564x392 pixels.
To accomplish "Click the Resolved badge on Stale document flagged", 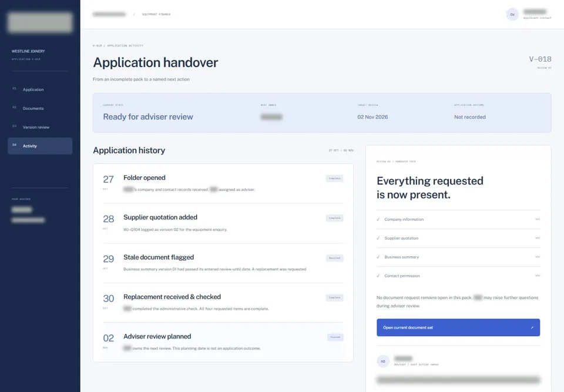I will click(x=334, y=258).
